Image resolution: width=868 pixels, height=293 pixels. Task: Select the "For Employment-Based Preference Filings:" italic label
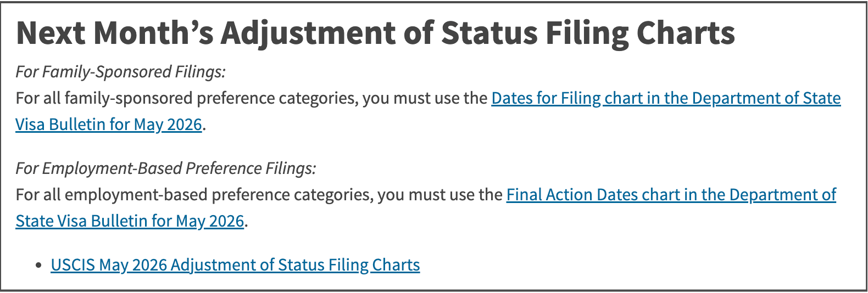[x=166, y=168]
